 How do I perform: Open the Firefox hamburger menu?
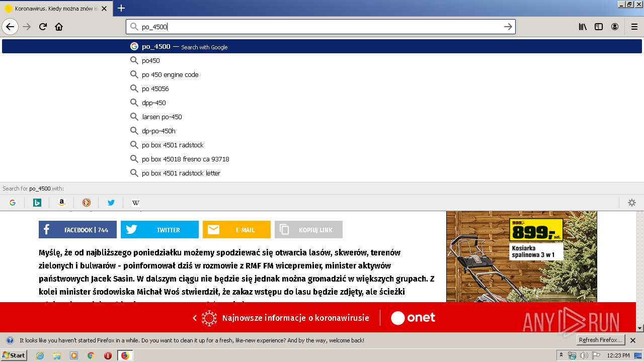click(634, 27)
